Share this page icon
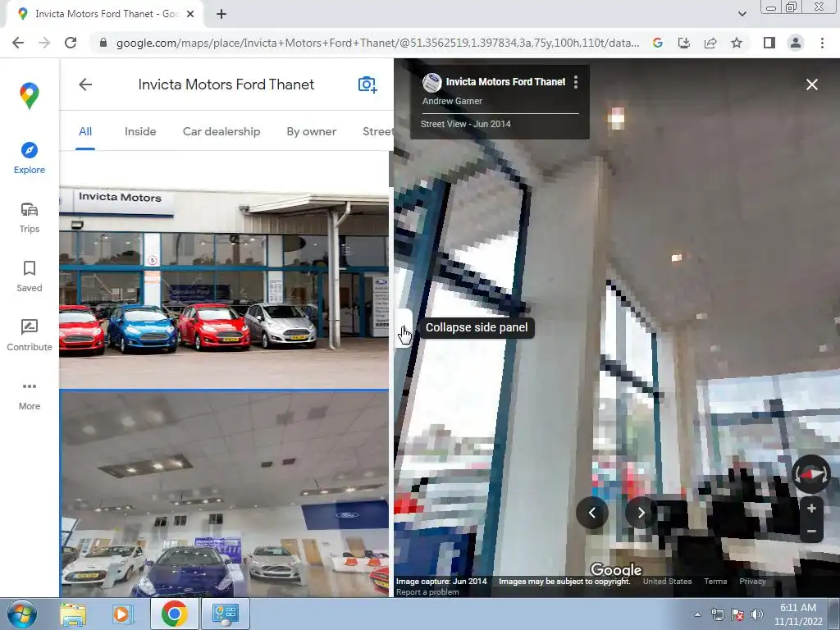Screen dimensions: 840x630 point(710,43)
